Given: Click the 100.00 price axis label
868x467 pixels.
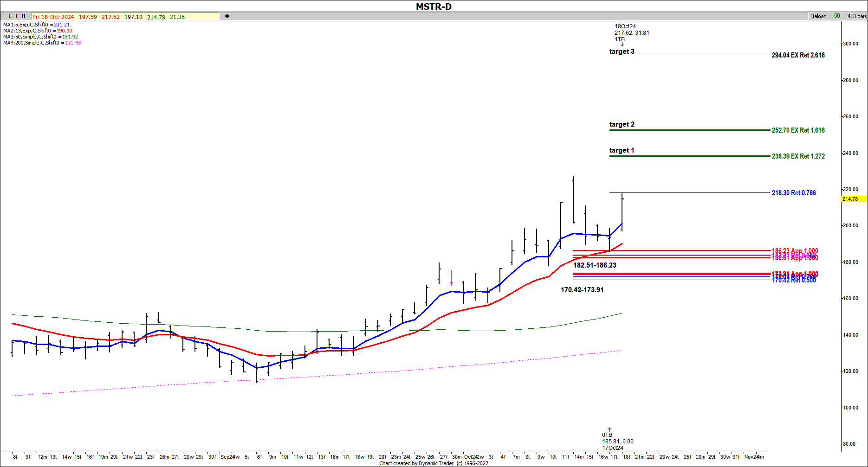Looking at the screenshot, I should [851, 408].
